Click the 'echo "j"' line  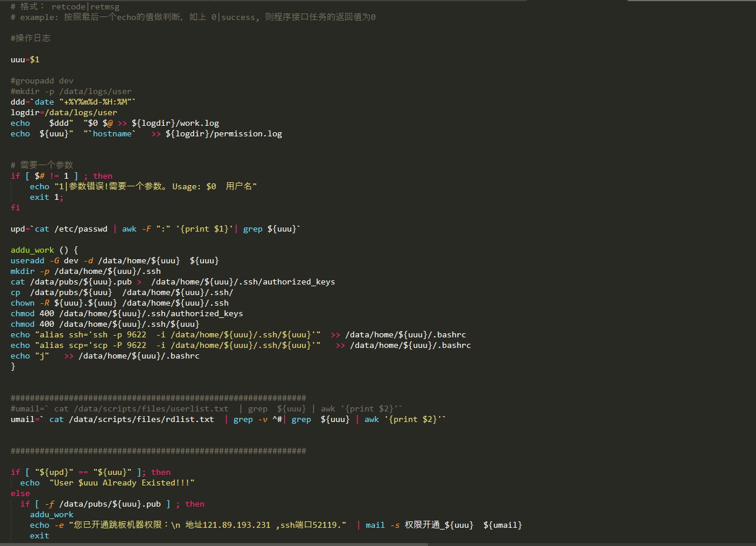click(105, 356)
